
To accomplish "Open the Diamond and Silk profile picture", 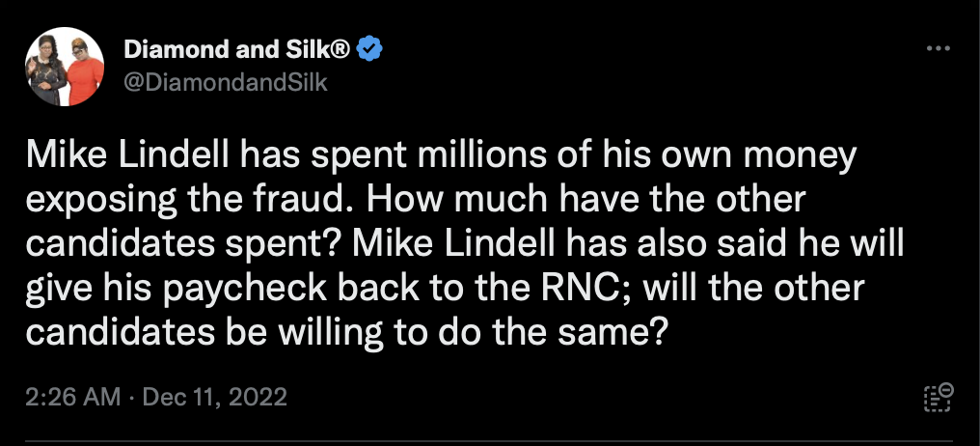I will (65, 67).
